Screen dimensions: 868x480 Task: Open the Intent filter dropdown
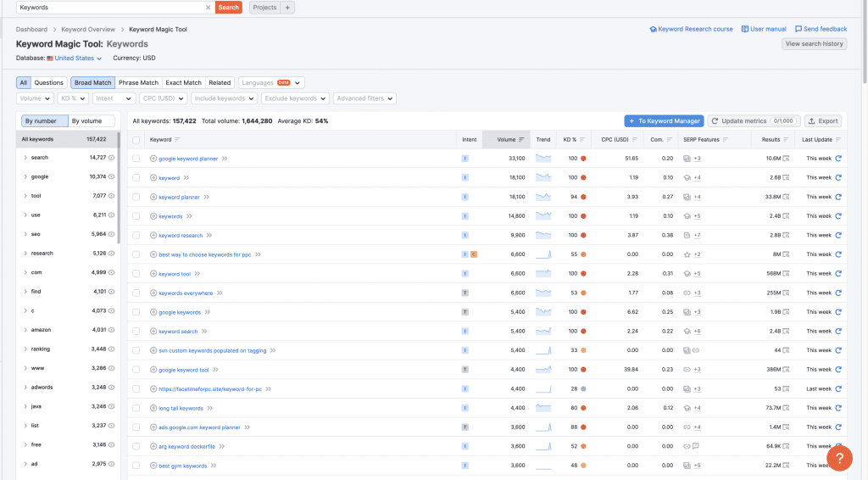click(114, 98)
